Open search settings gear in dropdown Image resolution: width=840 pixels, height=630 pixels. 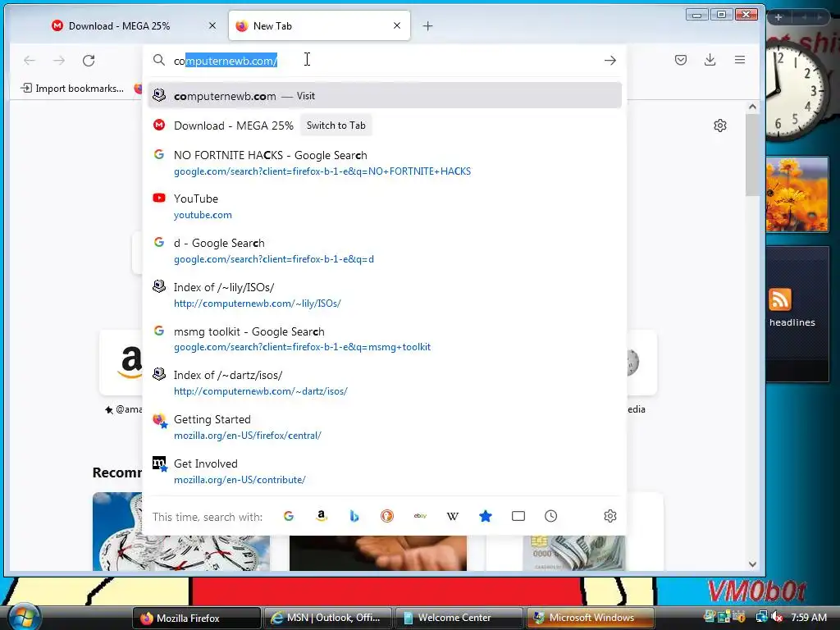pyautogui.click(x=610, y=517)
